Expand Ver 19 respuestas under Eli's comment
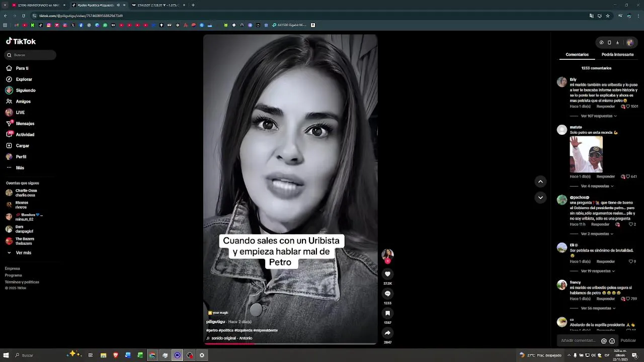This screenshot has height=362, width=644. [598, 271]
